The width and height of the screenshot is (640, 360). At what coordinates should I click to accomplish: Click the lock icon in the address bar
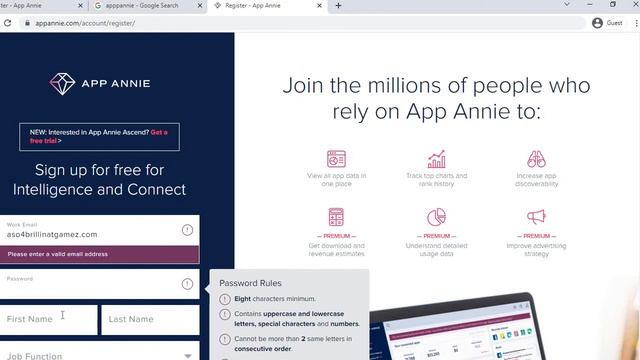tap(27, 23)
